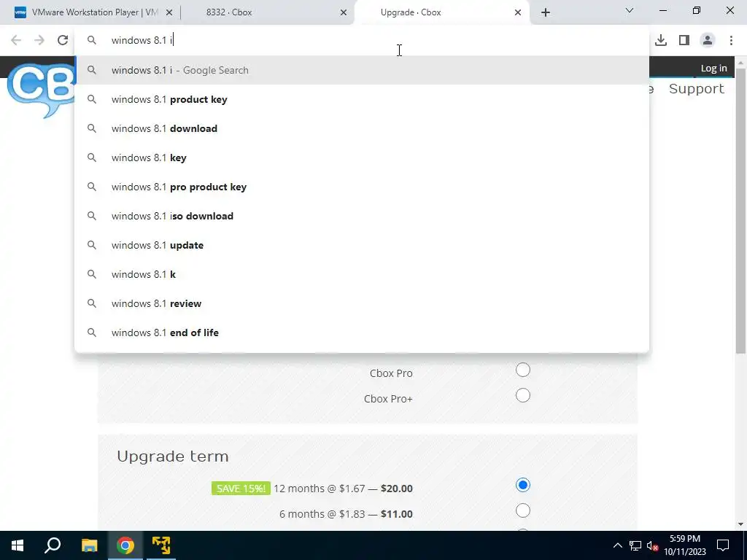Open the clock showing 5:59 PM
Screen dimensions: 747x560
684,545
